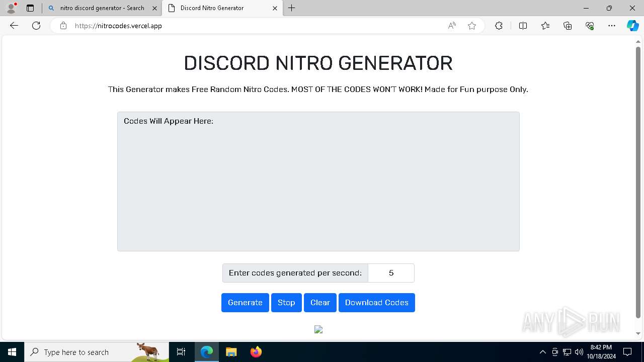Launch Firefox from the taskbar

256,352
